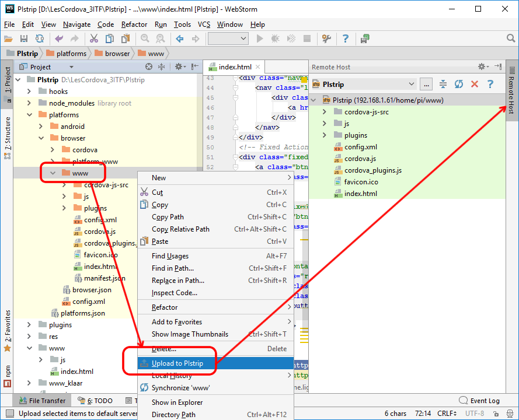Screen dimensions: 519x420
Task: Select cordova.js in the Remote Host tree
Action: pos(360,159)
